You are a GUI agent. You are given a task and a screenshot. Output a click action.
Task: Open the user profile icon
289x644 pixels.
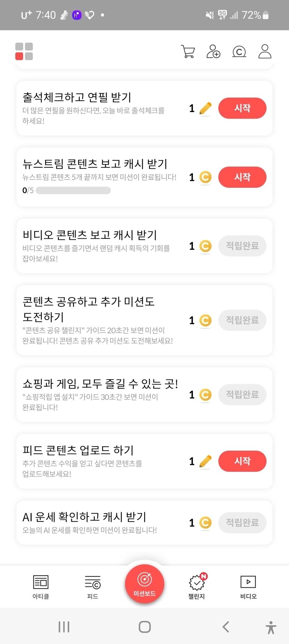[265, 51]
